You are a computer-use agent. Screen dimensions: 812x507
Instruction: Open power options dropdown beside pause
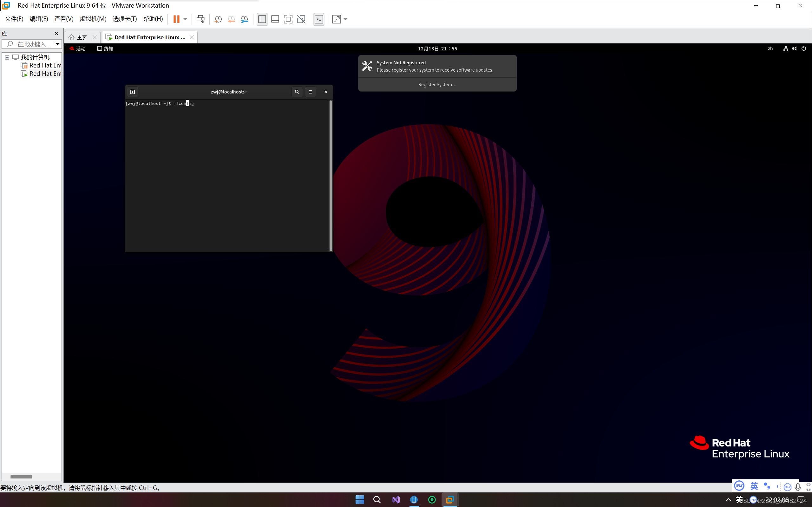coord(185,19)
